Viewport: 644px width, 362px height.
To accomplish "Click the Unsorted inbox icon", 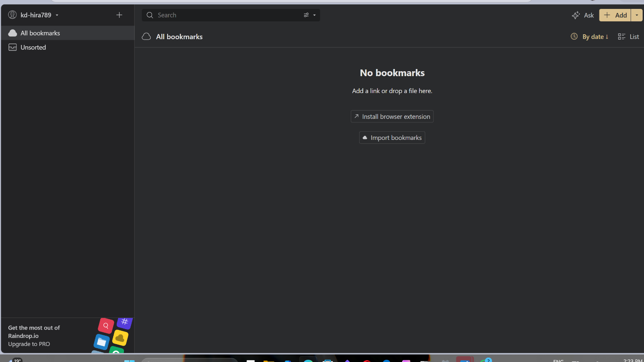I will click(x=12, y=47).
